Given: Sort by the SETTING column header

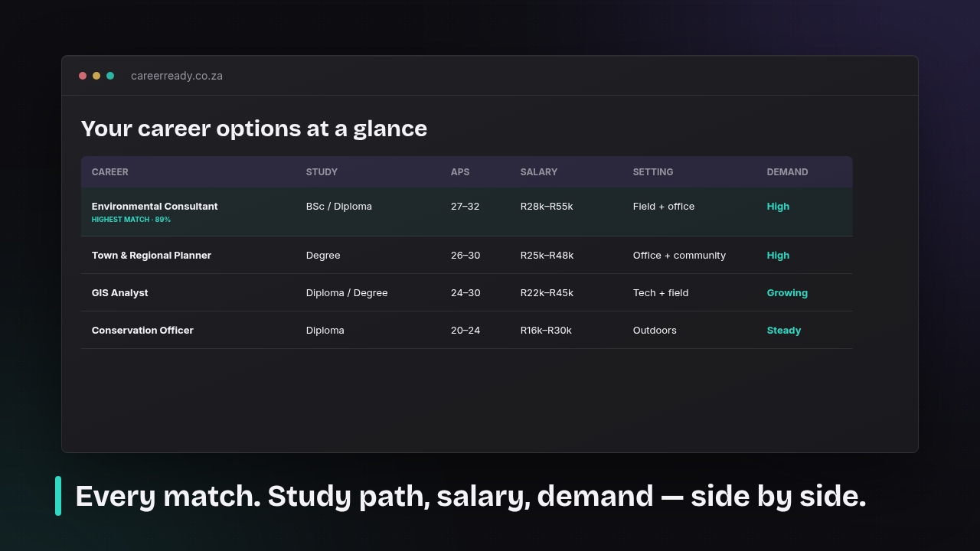Looking at the screenshot, I should pos(653,172).
